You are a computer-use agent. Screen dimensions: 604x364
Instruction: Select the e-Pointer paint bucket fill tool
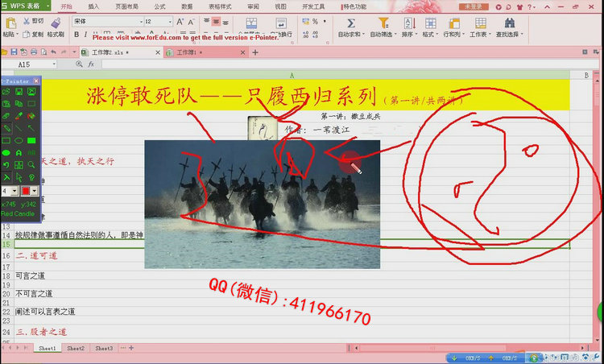[x=31, y=116]
